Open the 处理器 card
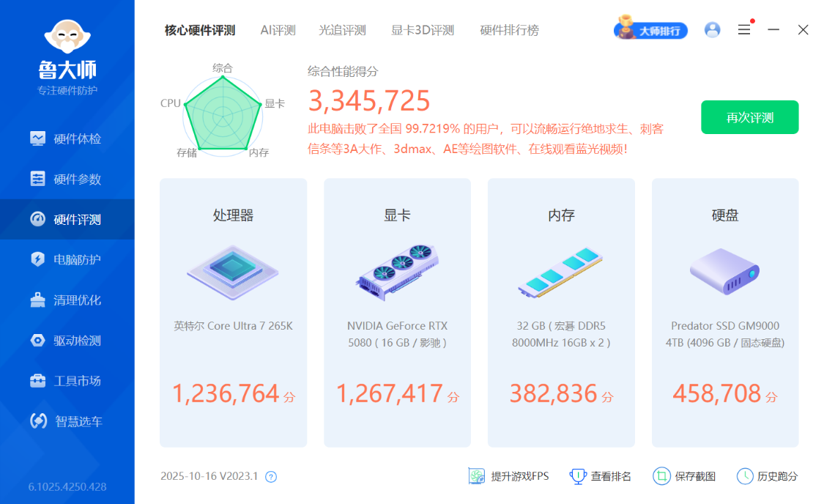The height and width of the screenshot is (504, 824). click(x=234, y=313)
